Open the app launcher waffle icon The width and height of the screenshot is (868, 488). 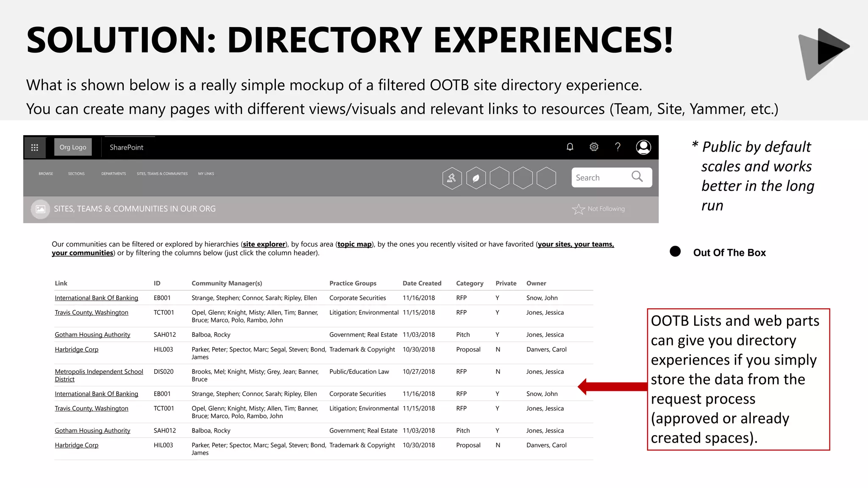[35, 147]
